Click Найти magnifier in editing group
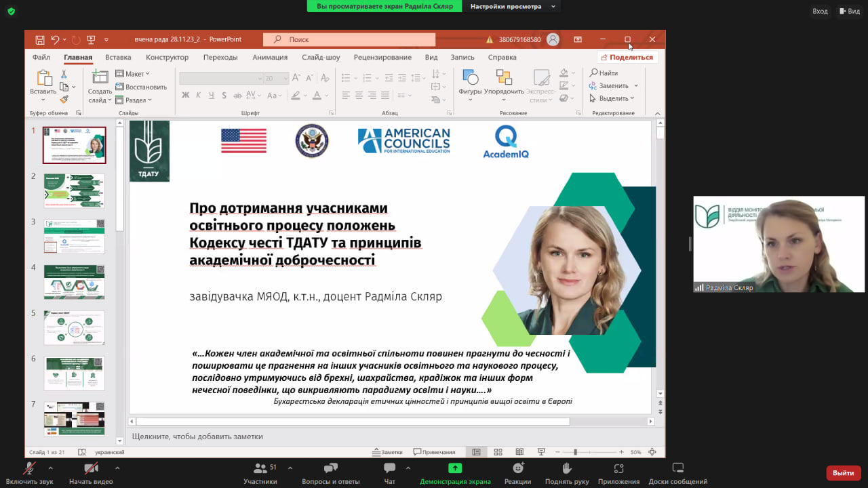The image size is (868, 488). pos(604,73)
